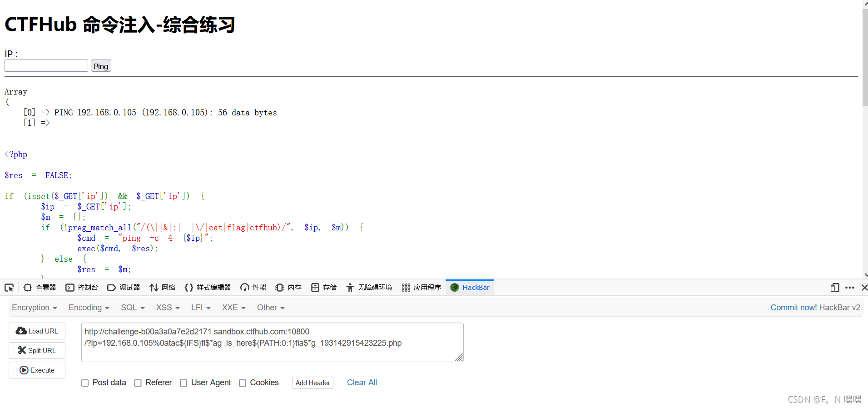Image resolution: width=868 pixels, height=408 pixels.
Task: Enable the Post data checkbox
Action: (x=85, y=383)
